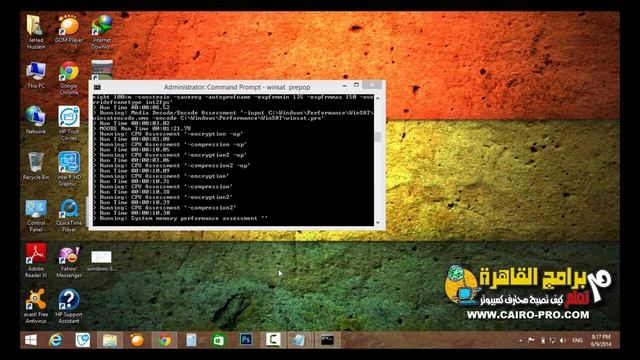This screenshot has width=640, height=360.
Task: Open HP Trust Circles shortcut
Action: 69,123
